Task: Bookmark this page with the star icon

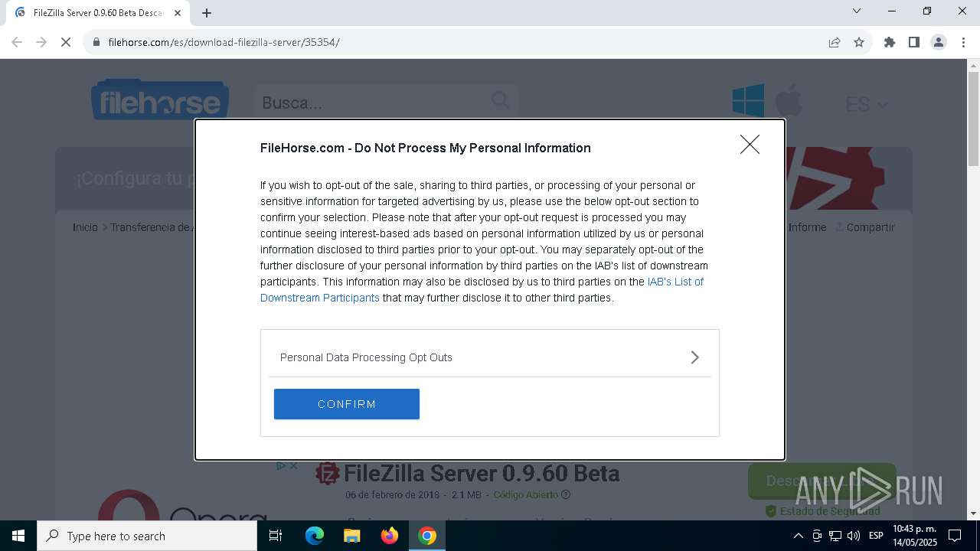Action: (x=859, y=42)
